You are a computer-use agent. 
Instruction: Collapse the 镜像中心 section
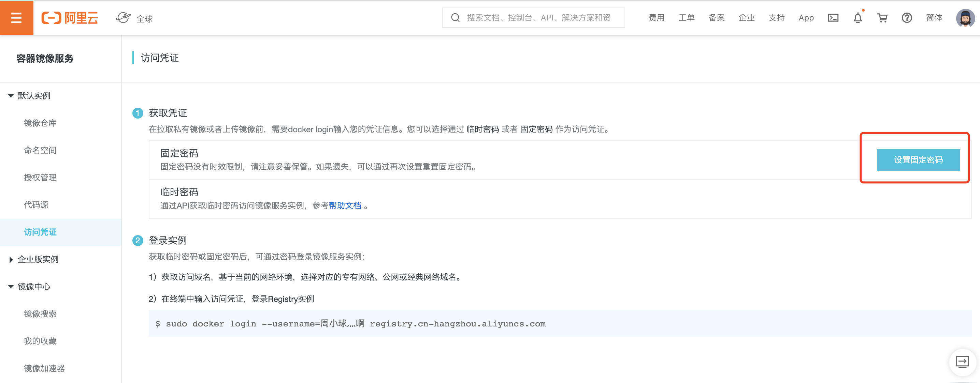click(33, 287)
